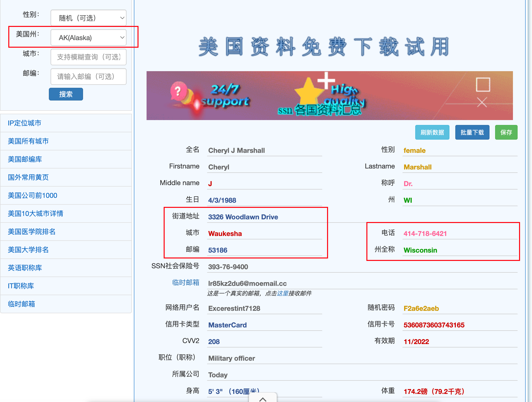Image resolution: width=532 pixels, height=402 pixels.
Task: Click the 刷新数据 refresh button
Action: coord(432,132)
